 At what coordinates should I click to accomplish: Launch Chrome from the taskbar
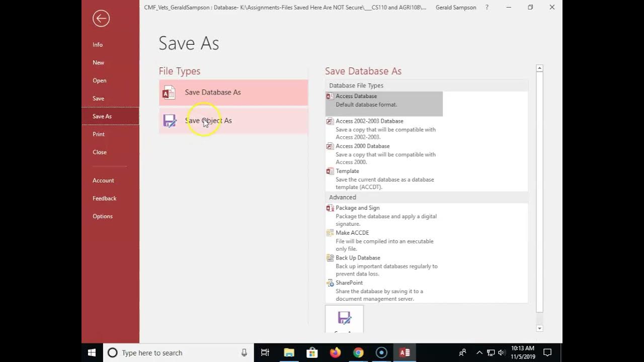tap(358, 353)
